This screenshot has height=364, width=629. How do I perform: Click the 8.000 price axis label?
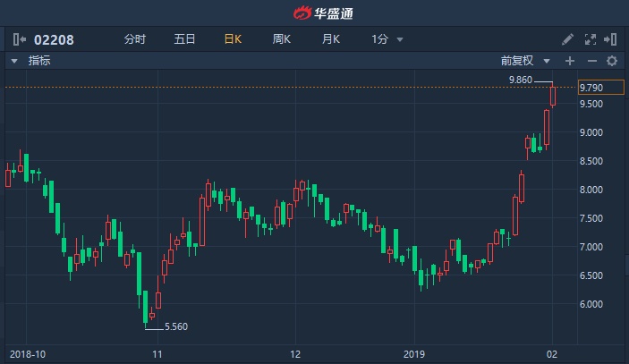[x=591, y=190]
